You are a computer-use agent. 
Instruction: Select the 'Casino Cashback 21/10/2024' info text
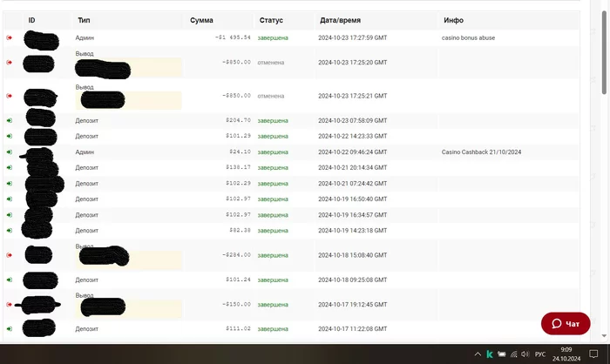tap(481, 152)
